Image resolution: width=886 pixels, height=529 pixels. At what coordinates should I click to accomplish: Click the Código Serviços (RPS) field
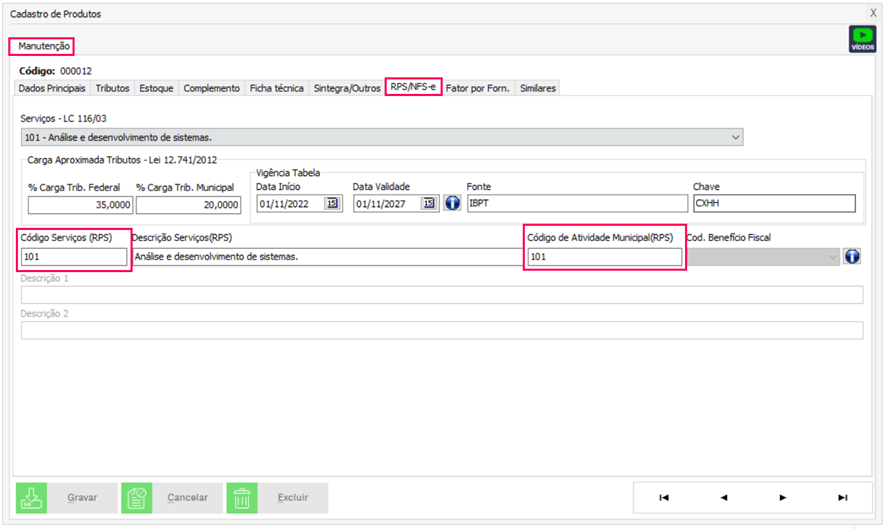pyautogui.click(x=74, y=257)
